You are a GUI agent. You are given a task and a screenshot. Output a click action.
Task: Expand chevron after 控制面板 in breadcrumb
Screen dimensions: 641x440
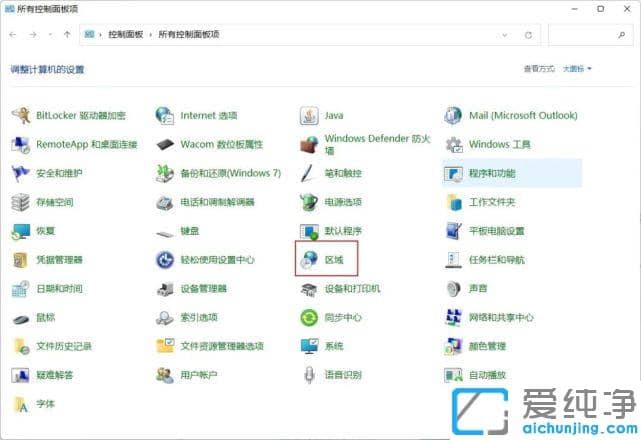(150, 35)
